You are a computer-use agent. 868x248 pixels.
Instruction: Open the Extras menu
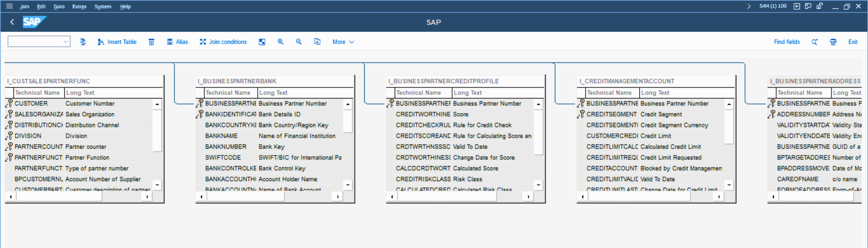[79, 6]
